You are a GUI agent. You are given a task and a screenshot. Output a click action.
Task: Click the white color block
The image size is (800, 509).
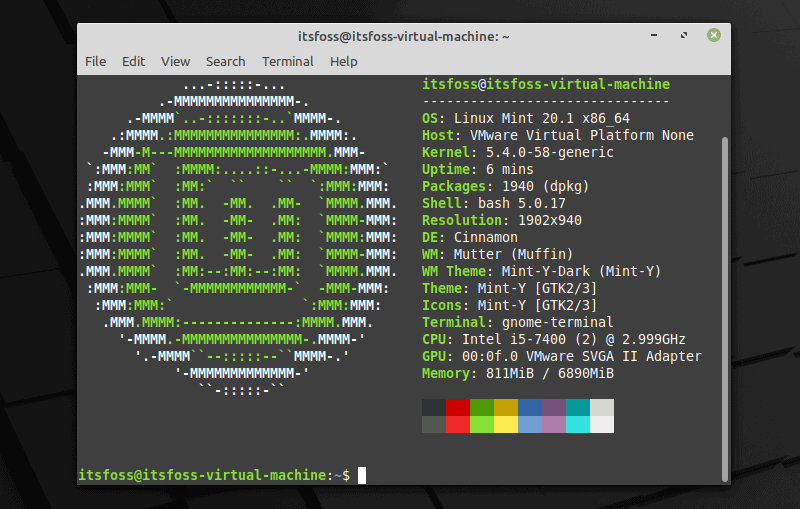click(602, 424)
